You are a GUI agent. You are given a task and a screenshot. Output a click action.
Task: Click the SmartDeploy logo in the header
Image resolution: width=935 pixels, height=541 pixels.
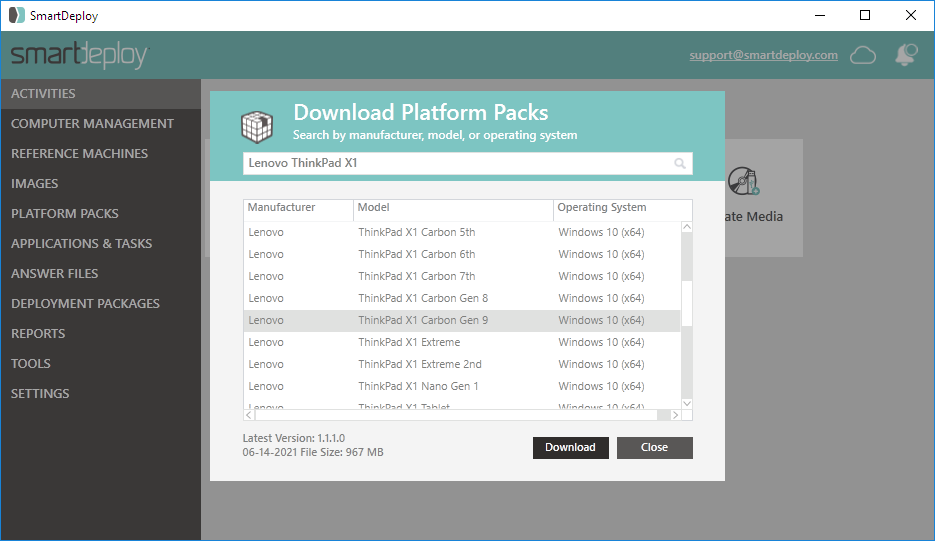pyautogui.click(x=79, y=55)
